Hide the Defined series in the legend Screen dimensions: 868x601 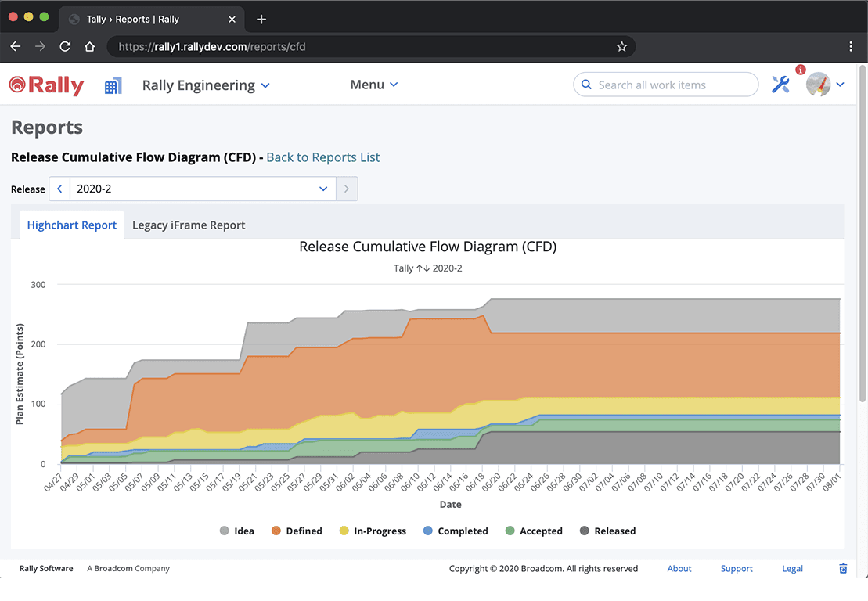tap(296, 531)
